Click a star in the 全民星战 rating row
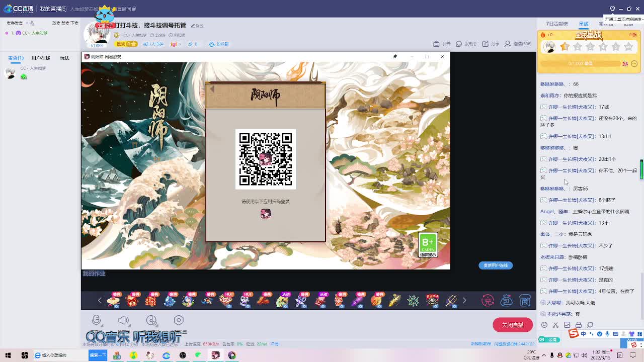This screenshot has height=362, width=644. click(565, 47)
